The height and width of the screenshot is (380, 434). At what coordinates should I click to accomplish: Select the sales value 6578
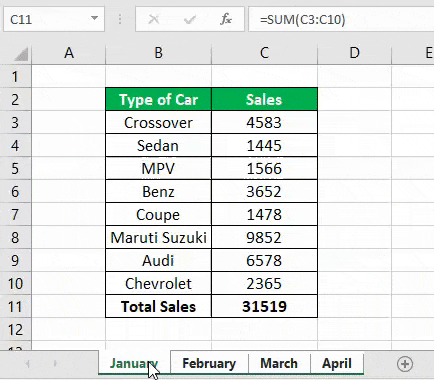tap(264, 260)
